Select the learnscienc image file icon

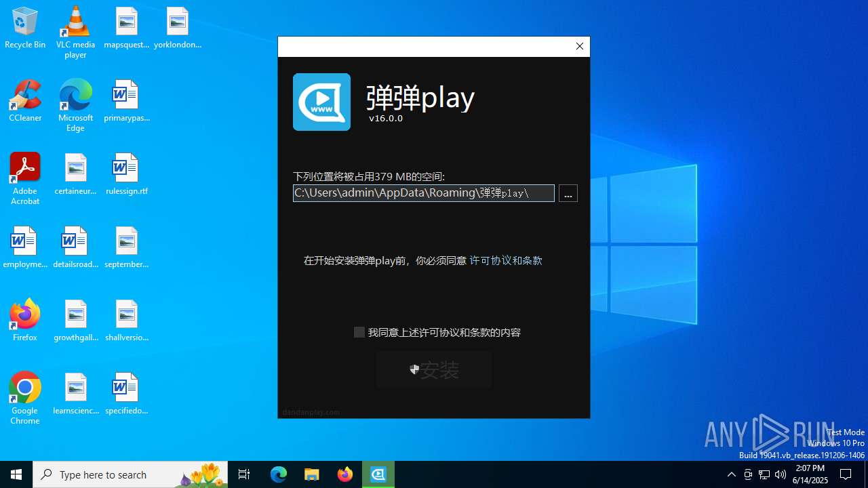coord(75,394)
